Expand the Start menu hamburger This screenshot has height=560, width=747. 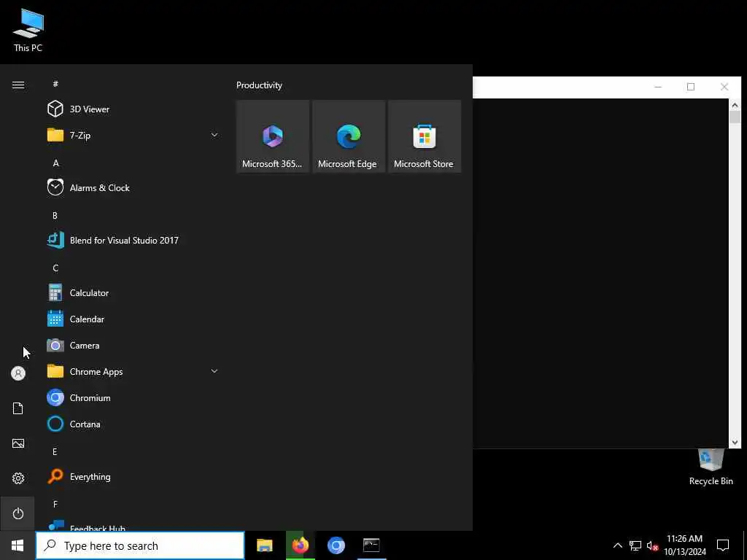tap(18, 85)
